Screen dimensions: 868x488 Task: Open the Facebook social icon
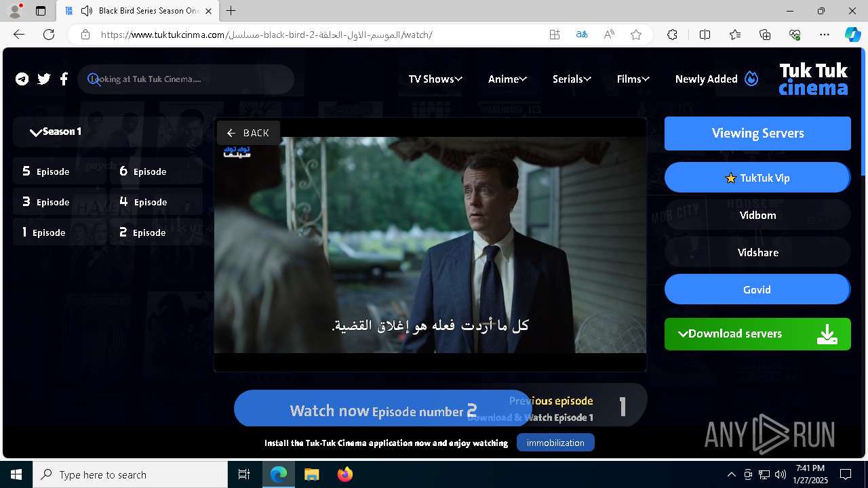tap(64, 79)
